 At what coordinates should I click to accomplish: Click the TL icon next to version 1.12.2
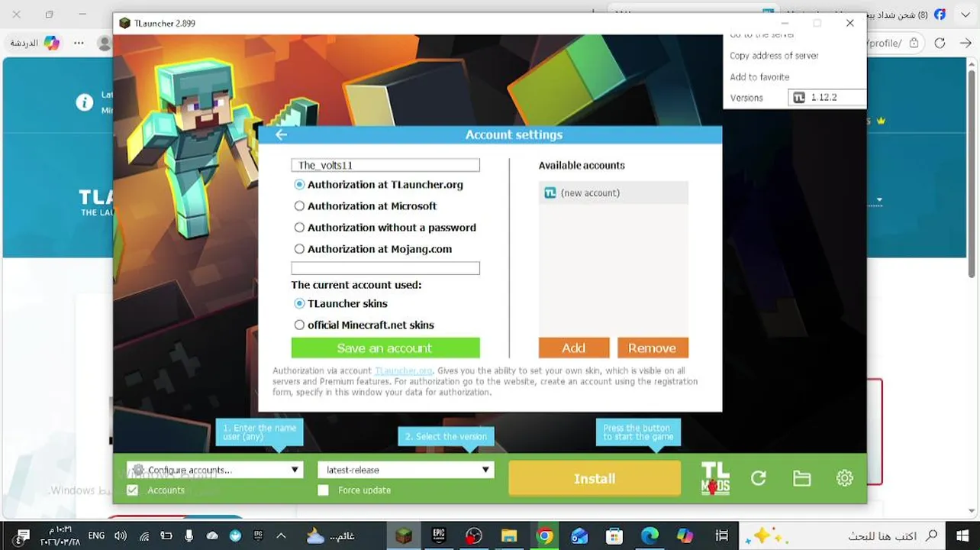click(x=799, y=98)
